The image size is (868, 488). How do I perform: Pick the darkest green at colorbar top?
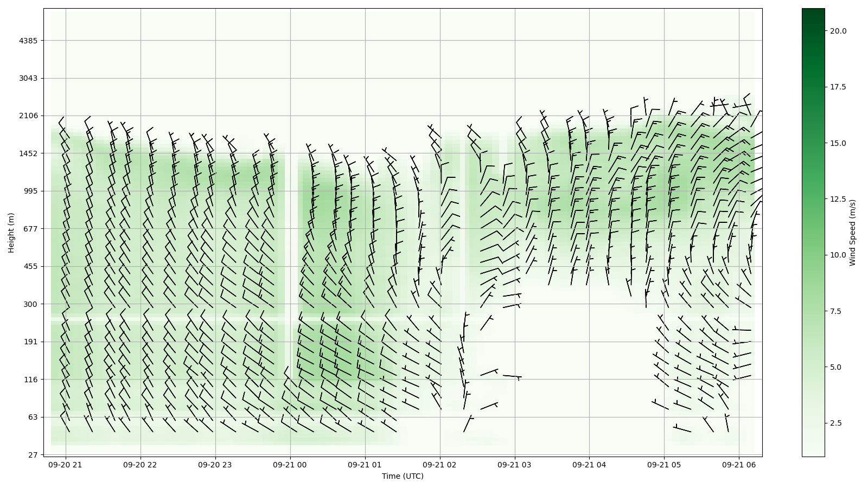pos(813,11)
